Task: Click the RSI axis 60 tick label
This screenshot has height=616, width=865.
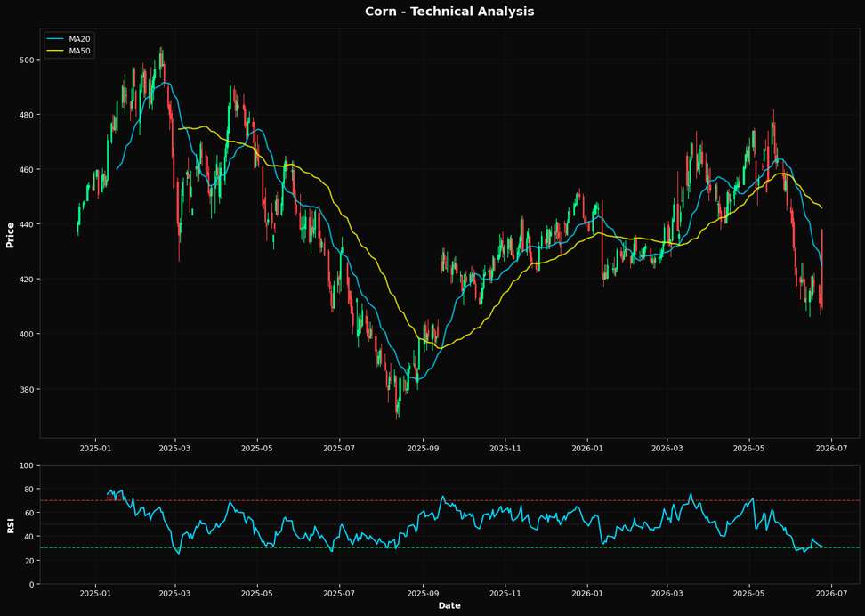Action: click(x=29, y=514)
